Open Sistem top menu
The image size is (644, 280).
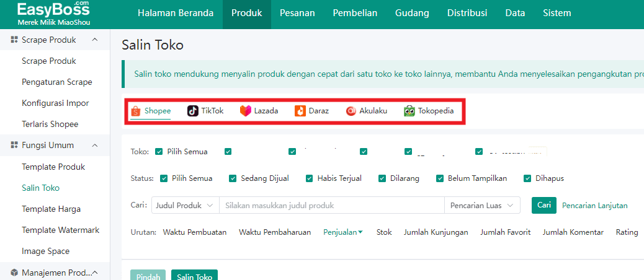(557, 13)
